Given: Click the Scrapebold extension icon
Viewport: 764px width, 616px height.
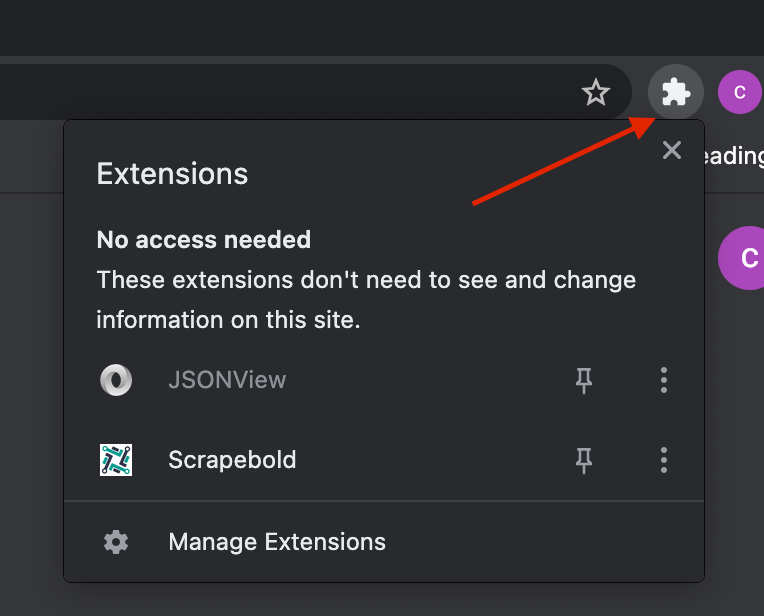Looking at the screenshot, I should (116, 460).
